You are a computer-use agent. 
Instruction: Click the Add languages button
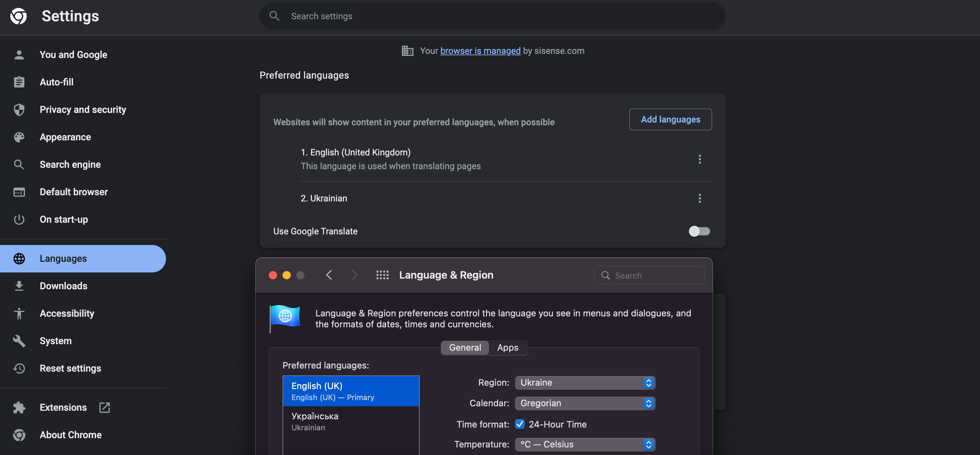pos(670,119)
